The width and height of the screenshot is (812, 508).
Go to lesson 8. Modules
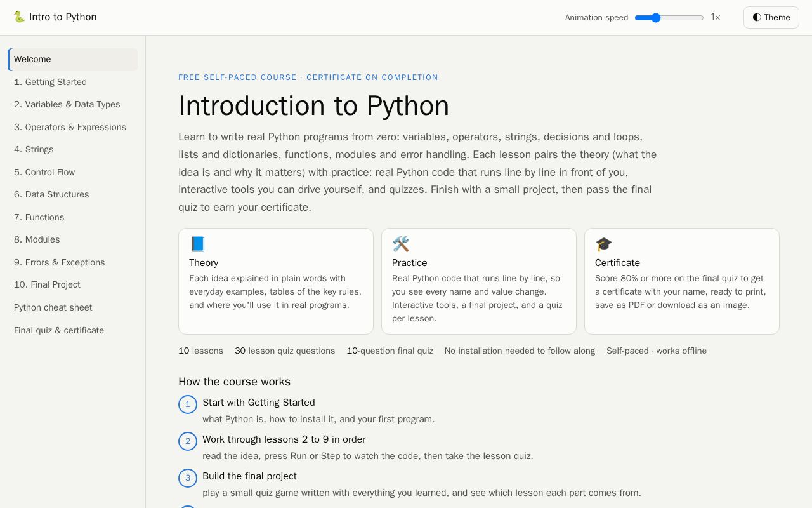point(72,239)
